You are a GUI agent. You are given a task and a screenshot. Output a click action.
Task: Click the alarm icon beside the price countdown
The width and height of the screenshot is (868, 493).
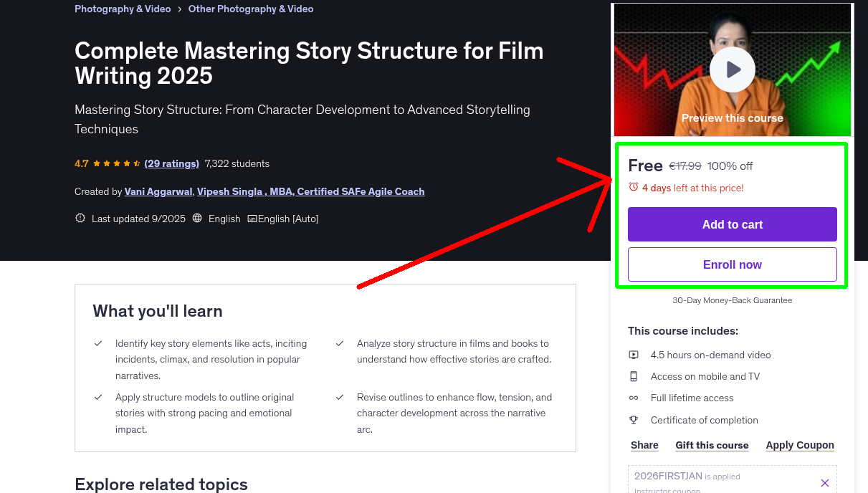click(x=633, y=185)
